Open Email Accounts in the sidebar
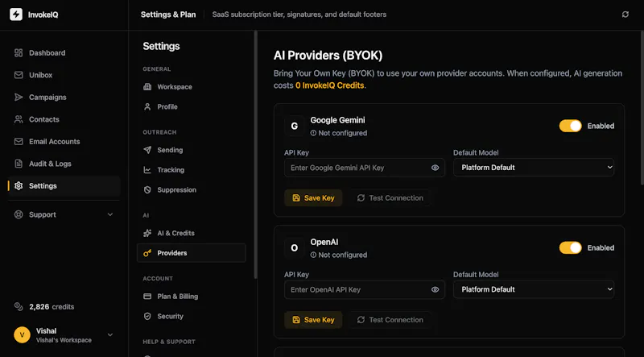This screenshot has width=644, height=357. point(64,142)
